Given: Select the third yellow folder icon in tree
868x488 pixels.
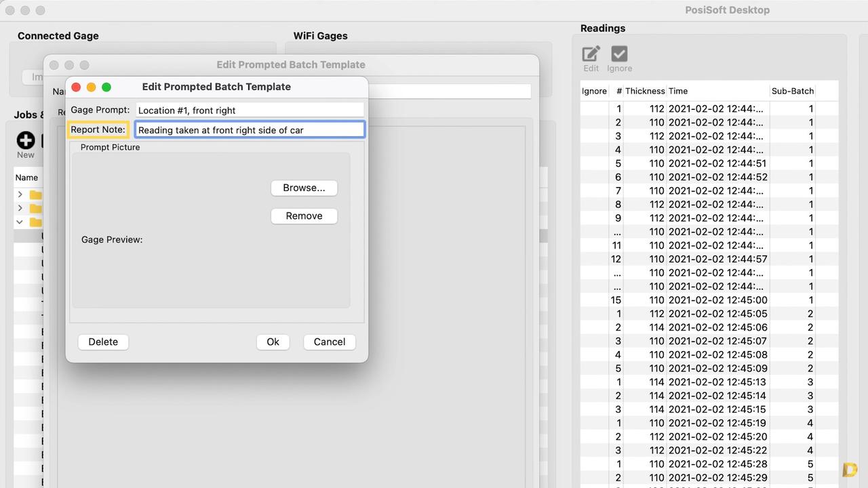Looking at the screenshot, I should point(35,222).
